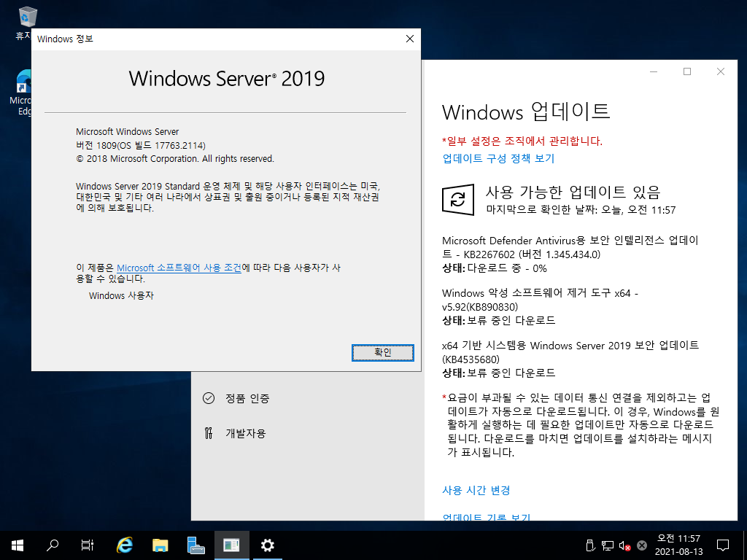Screen dimensions: 747x560
Task: Click the USB safely remove tray icon
Action: click(x=590, y=545)
